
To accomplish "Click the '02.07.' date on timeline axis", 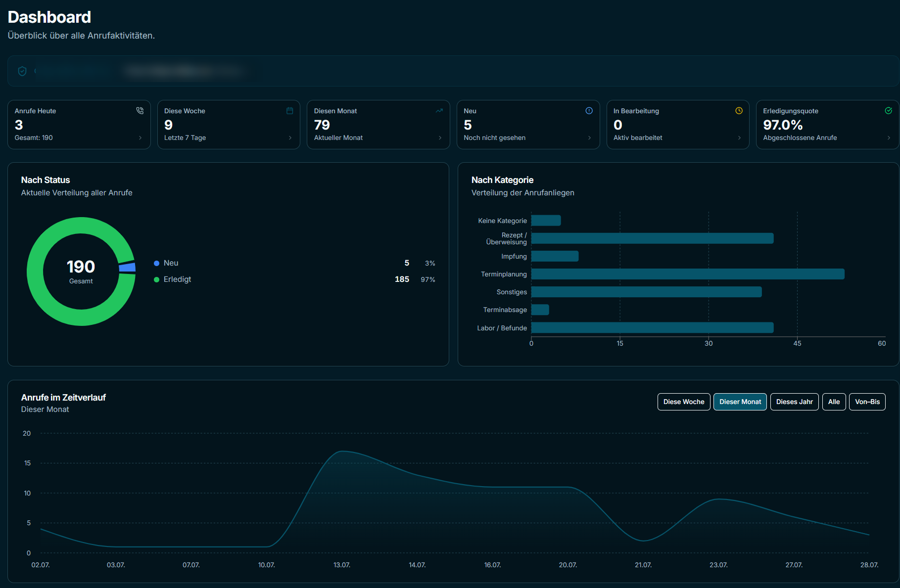I will click(41, 565).
